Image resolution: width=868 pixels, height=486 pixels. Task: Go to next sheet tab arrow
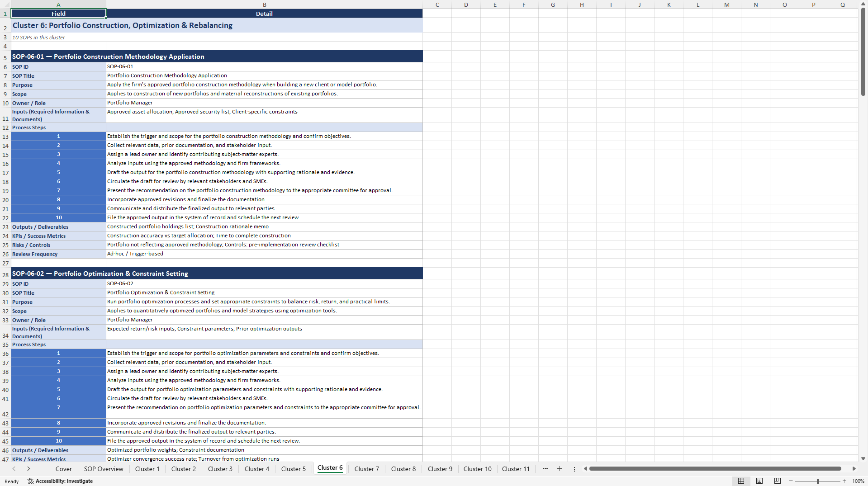click(x=28, y=469)
